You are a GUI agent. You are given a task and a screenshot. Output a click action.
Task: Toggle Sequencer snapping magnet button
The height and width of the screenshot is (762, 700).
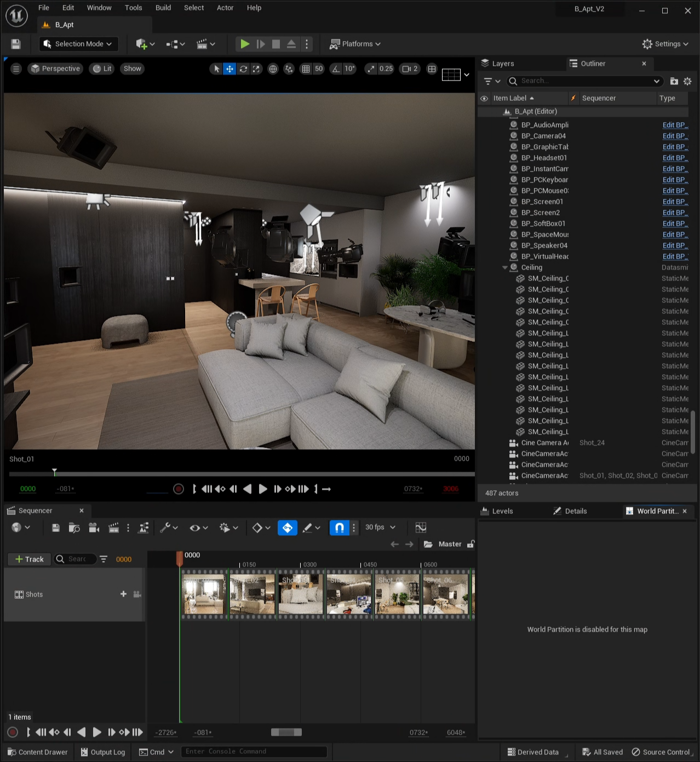[x=339, y=528]
